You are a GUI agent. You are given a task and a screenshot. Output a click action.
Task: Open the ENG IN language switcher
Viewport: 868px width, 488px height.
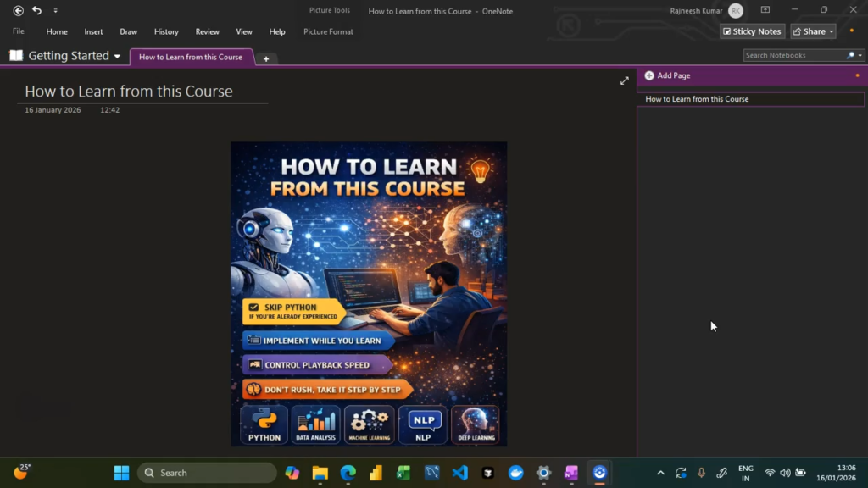point(746,473)
